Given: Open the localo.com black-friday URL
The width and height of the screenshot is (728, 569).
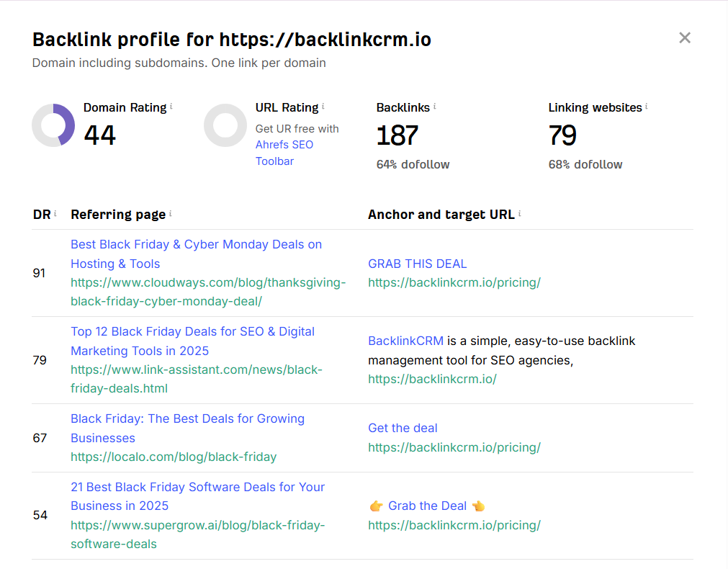Looking at the screenshot, I should point(174,457).
